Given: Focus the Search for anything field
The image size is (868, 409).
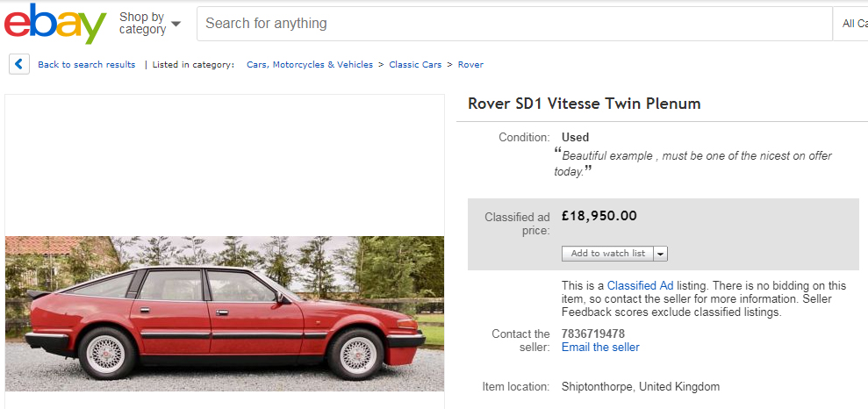Looking at the screenshot, I should (513, 24).
